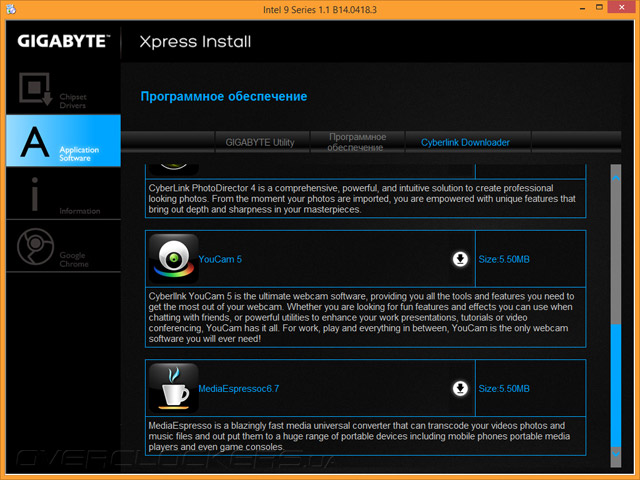
Task: Click the YouCam 5 webcam icon
Action: 173,259
